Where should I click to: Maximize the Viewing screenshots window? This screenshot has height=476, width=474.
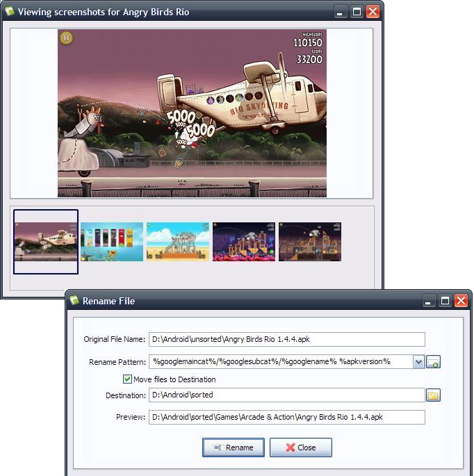[x=357, y=12]
